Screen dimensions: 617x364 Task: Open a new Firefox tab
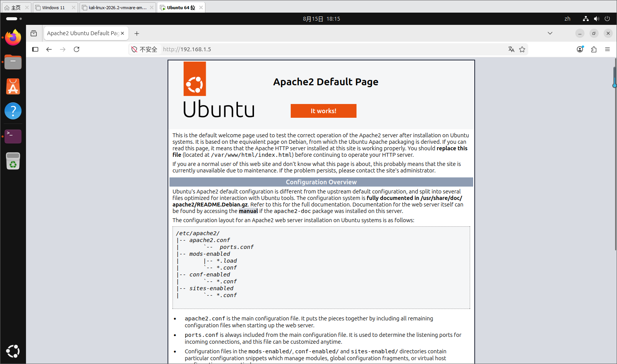pos(137,33)
